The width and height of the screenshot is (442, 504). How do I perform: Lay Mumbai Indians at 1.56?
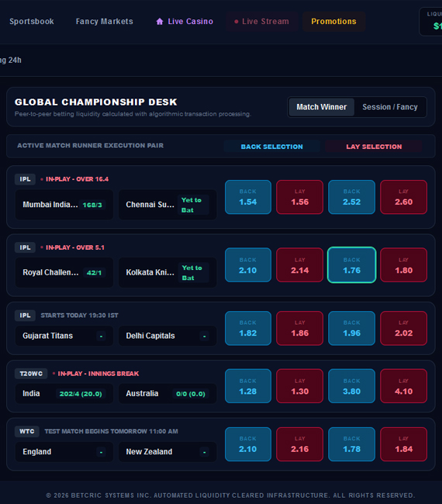click(300, 197)
